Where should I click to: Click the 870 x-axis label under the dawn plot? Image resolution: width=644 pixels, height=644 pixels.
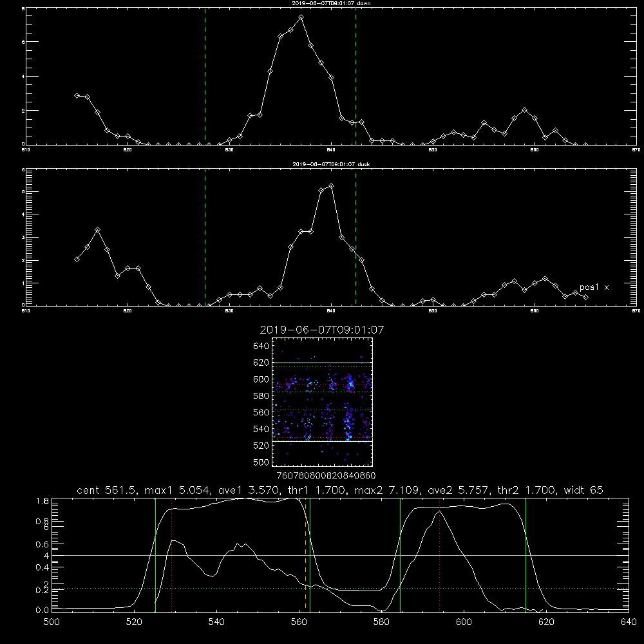click(x=636, y=150)
